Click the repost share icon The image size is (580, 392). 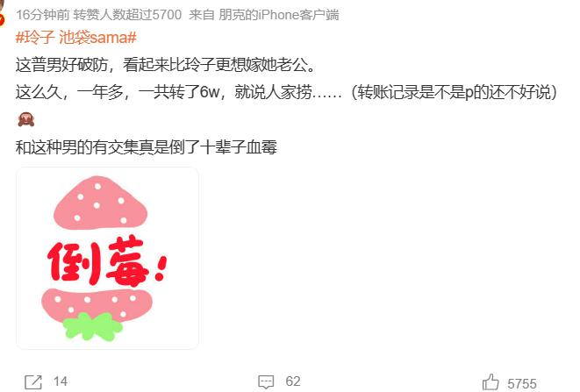coord(33,382)
